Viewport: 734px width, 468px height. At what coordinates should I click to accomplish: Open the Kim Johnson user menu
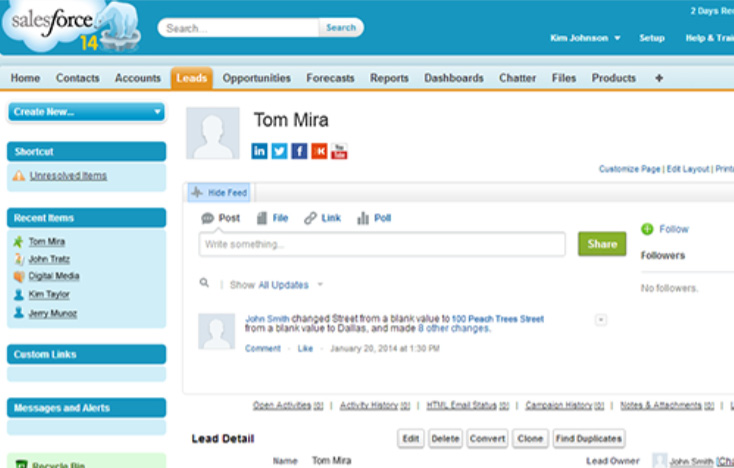(x=586, y=38)
